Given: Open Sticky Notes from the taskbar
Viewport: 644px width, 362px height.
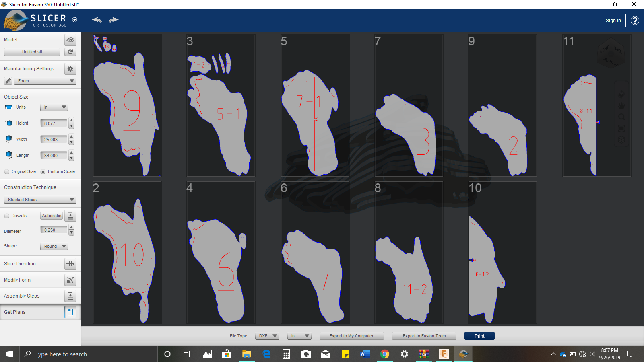Looking at the screenshot, I should [345, 354].
